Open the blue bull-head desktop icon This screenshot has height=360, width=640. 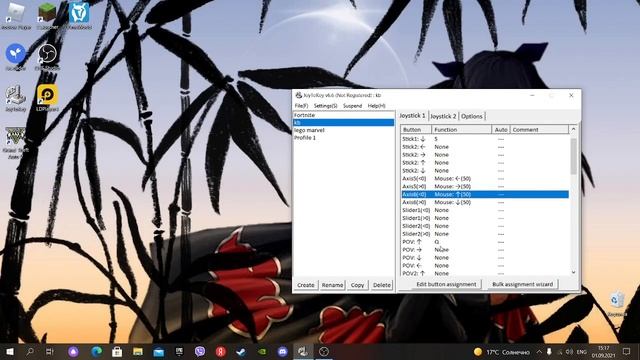click(x=79, y=16)
